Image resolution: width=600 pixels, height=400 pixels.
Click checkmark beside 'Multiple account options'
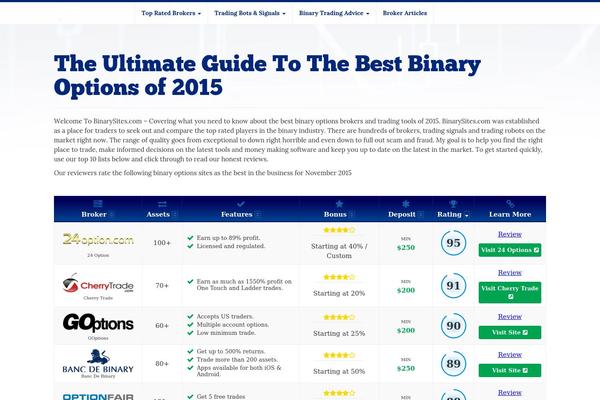pyautogui.click(x=190, y=325)
